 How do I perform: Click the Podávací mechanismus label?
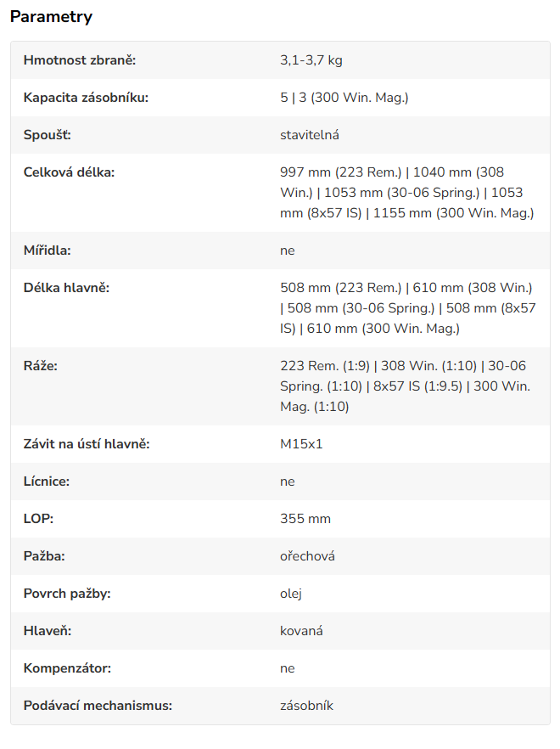pos(98,705)
